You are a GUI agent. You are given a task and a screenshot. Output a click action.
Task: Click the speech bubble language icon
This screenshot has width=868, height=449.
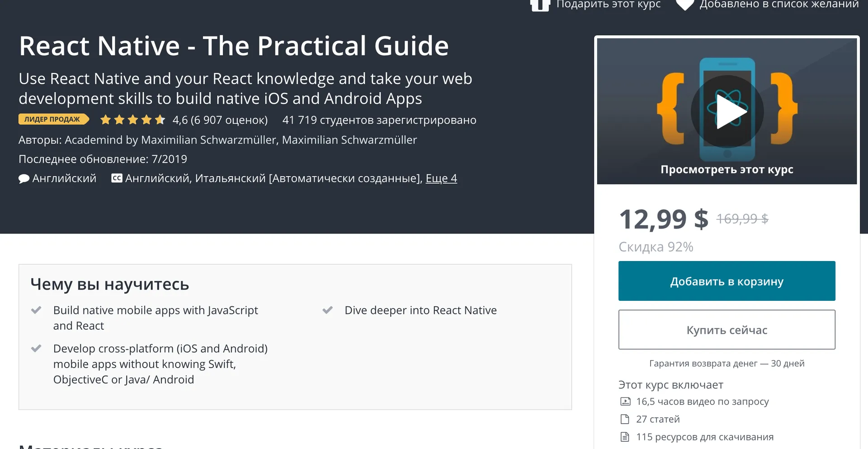24,179
